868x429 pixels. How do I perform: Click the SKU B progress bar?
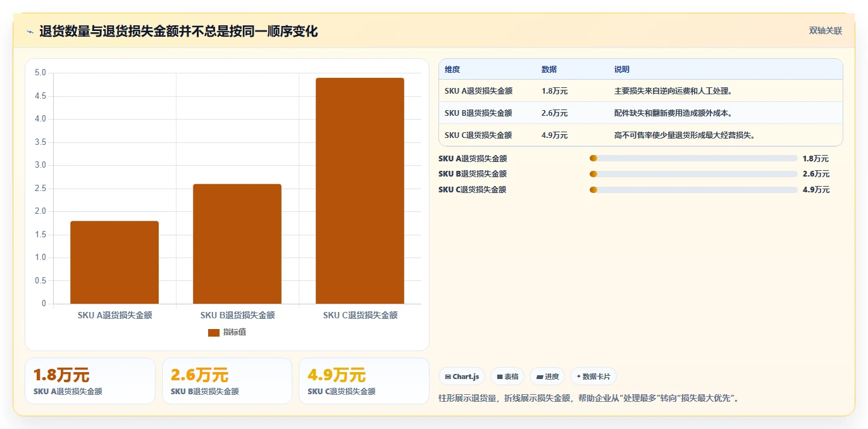(693, 174)
